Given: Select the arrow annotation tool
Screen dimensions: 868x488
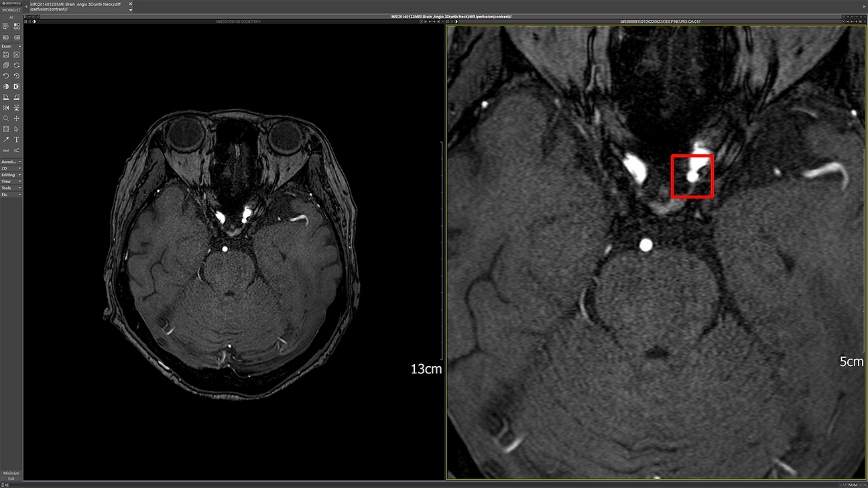Looking at the screenshot, I should (x=5, y=139).
